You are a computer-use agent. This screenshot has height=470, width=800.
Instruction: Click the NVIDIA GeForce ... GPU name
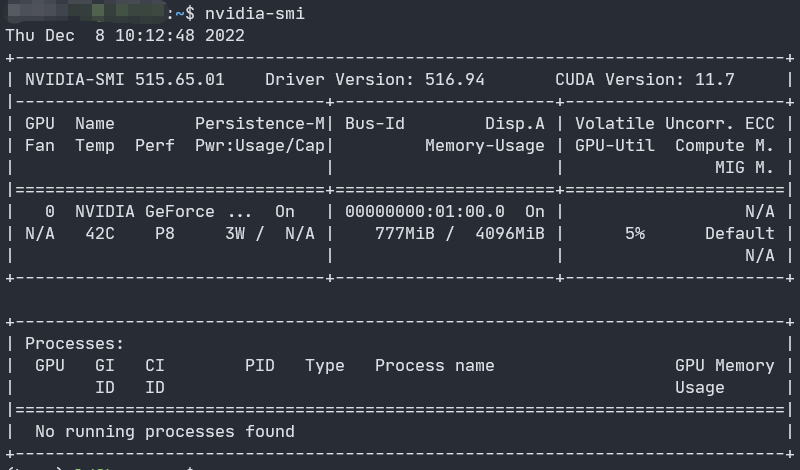163,212
